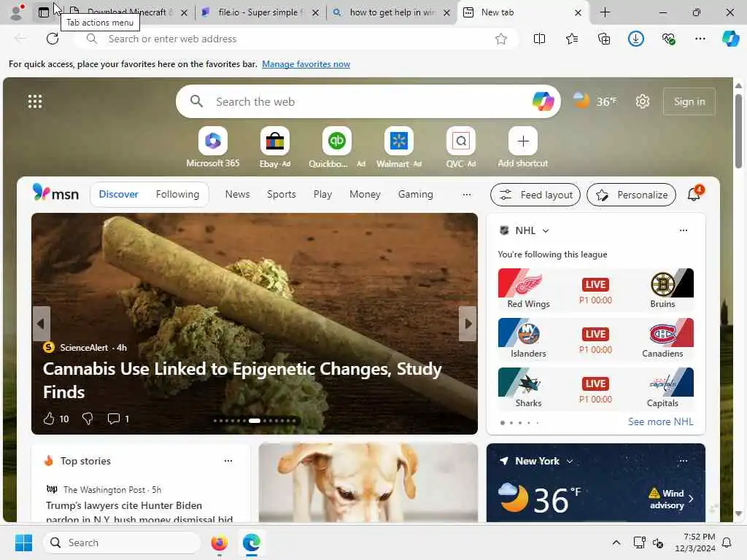This screenshot has width=747, height=560.
Task: Go to previous carousel story arrow
Action: point(42,324)
